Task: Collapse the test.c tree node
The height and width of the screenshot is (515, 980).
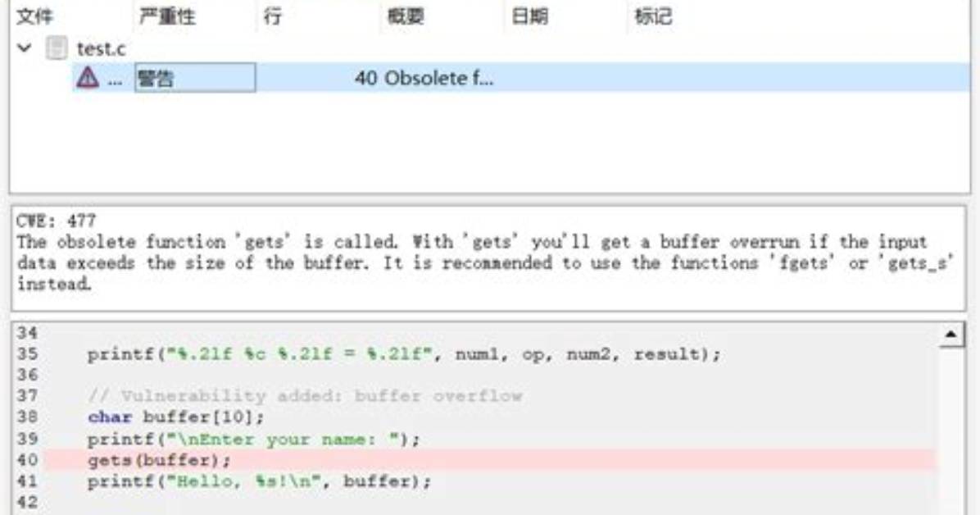Action: (25, 48)
